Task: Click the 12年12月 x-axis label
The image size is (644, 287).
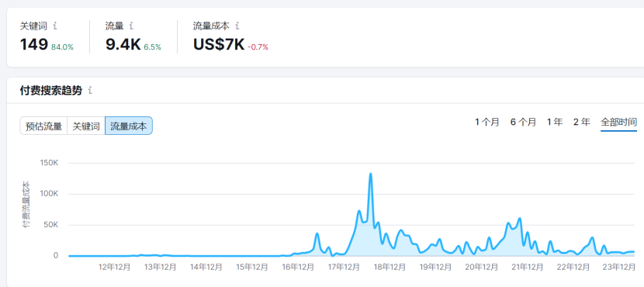Action: point(115,268)
